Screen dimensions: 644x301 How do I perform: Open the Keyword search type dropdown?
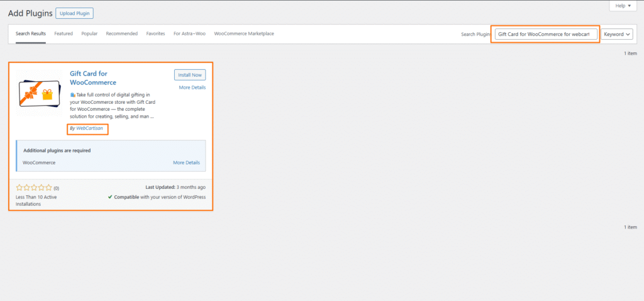(x=617, y=34)
